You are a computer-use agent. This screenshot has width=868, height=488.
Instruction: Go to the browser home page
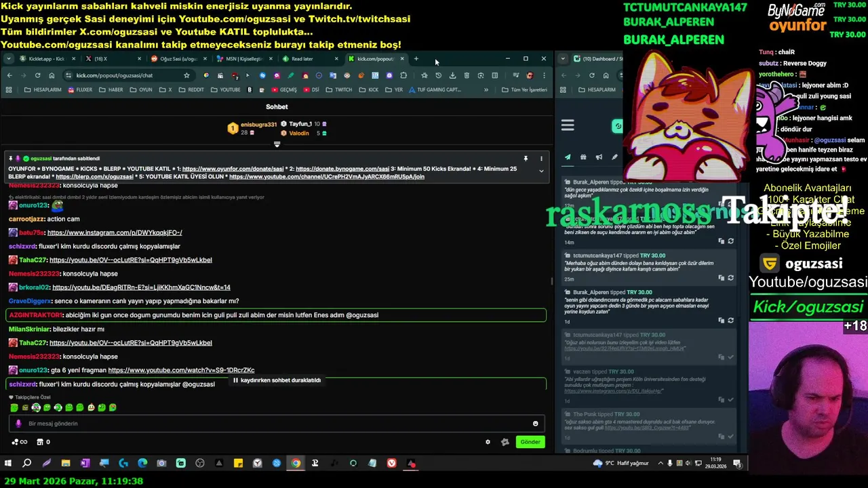pos(52,75)
